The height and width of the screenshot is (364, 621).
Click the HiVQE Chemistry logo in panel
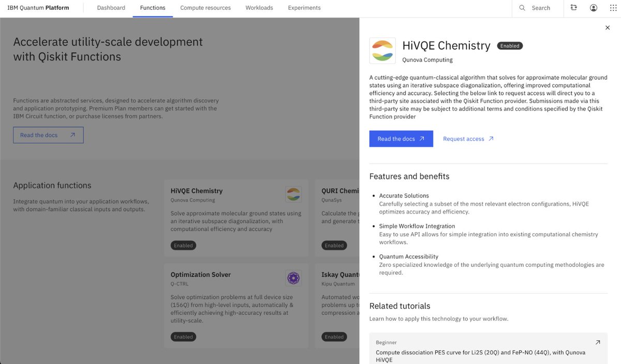(382, 51)
